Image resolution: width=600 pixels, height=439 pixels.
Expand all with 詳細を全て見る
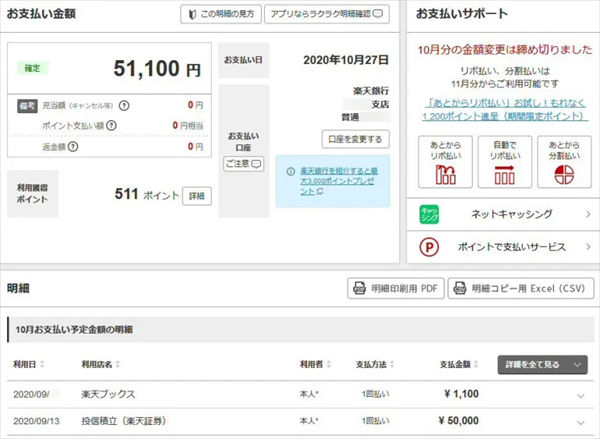pos(543,365)
